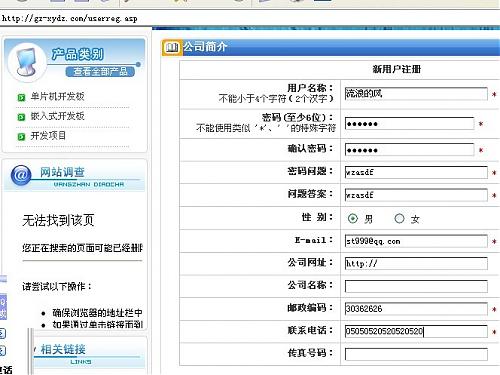
Task: Select the 男 gender radio button
Action: (x=352, y=219)
